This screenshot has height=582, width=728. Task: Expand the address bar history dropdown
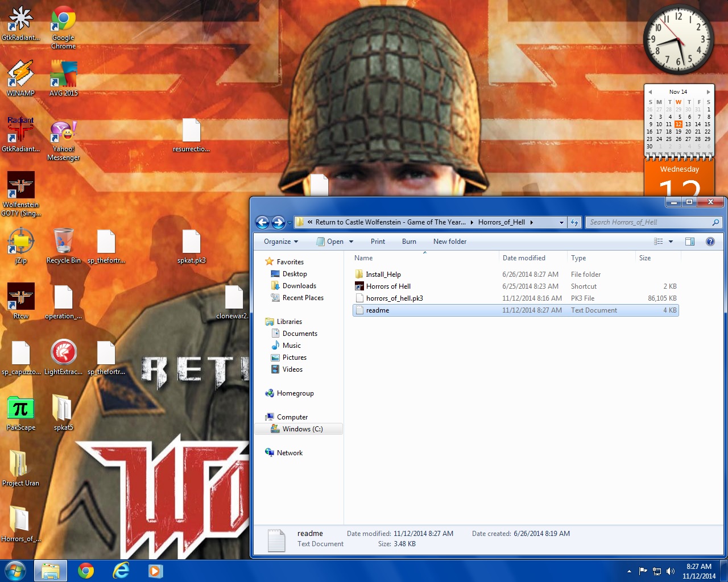561,222
